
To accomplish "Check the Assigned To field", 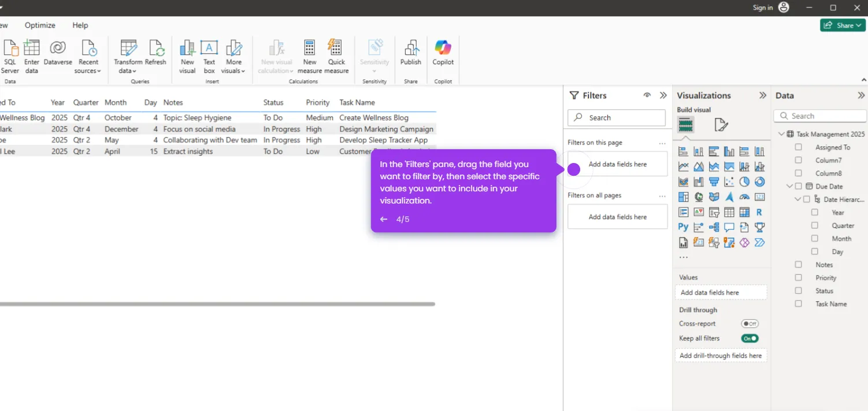I will [x=799, y=147].
